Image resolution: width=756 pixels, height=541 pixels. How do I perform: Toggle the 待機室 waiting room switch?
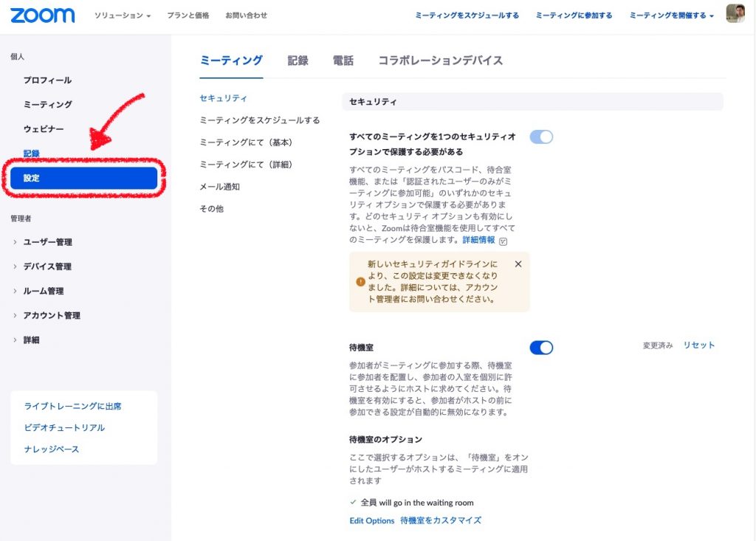pos(541,348)
